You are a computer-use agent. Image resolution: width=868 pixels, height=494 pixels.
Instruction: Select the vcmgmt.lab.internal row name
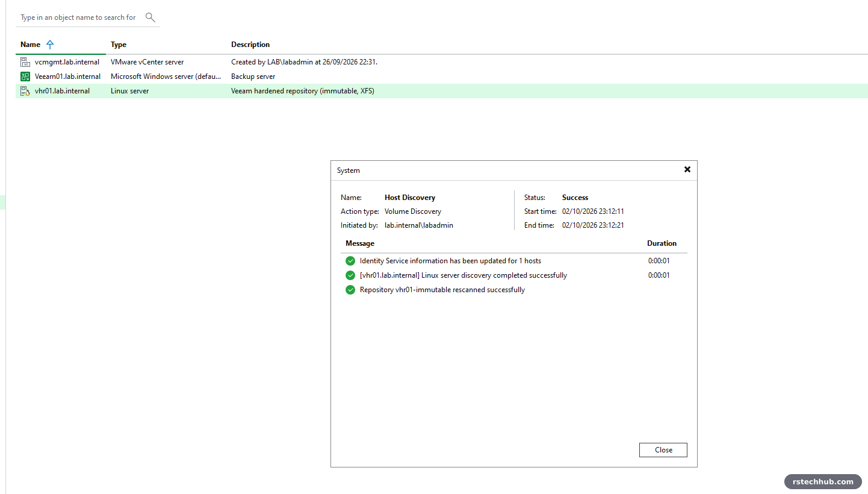click(67, 62)
